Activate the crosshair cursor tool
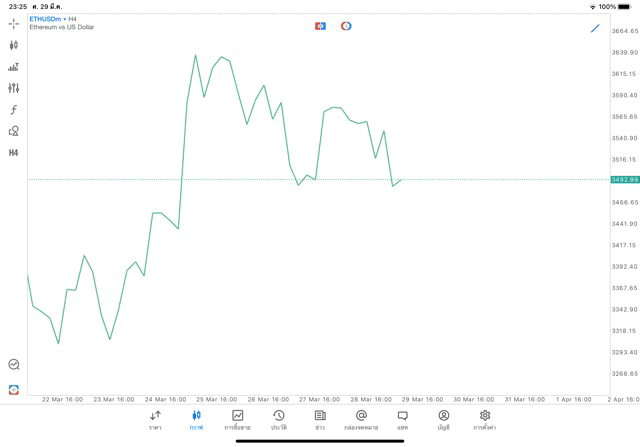 [x=14, y=23]
